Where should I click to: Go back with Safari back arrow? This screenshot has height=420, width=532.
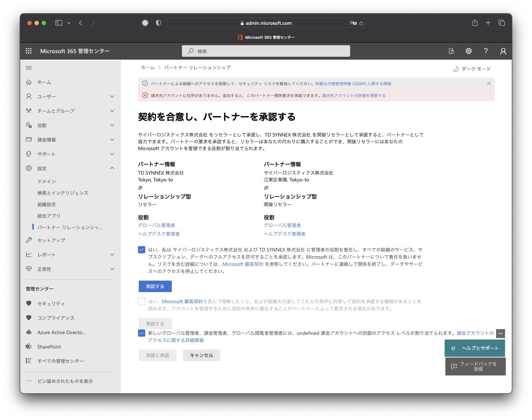click(81, 23)
